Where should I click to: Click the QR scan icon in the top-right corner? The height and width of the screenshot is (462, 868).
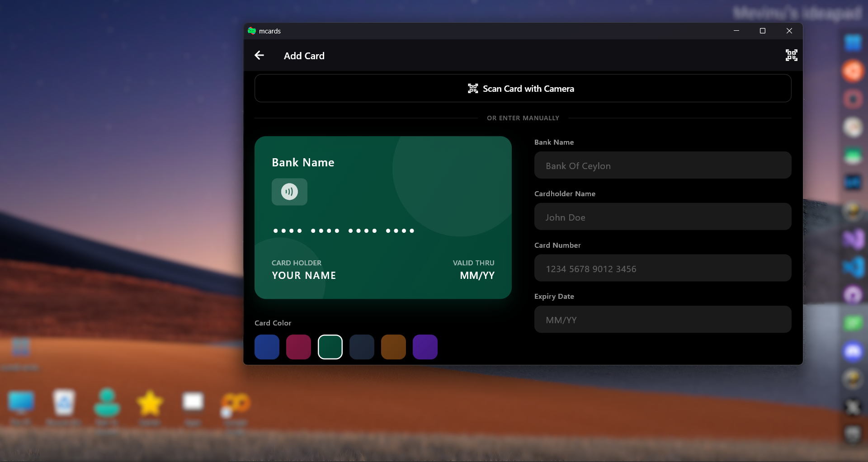pyautogui.click(x=791, y=55)
